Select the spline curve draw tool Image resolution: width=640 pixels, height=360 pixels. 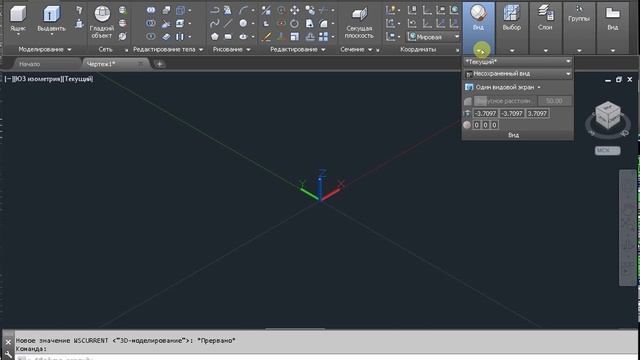[215, 23]
